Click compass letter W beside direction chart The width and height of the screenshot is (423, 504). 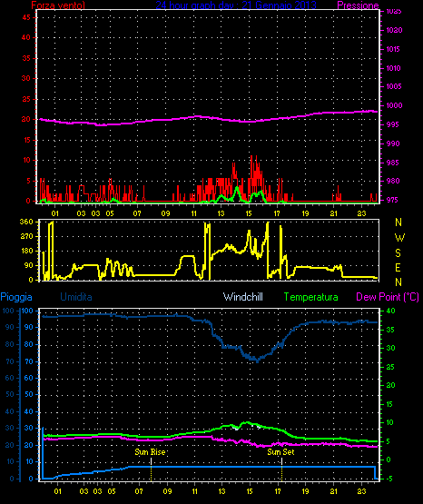pos(399,238)
